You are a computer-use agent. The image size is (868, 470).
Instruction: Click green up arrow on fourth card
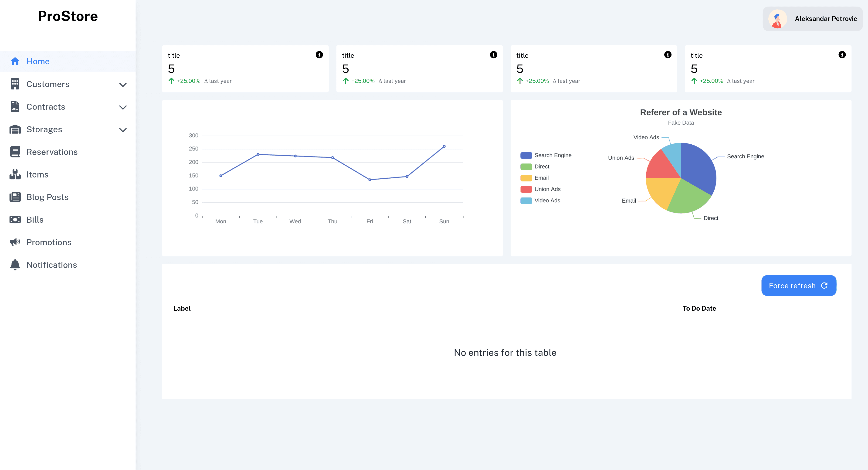click(694, 81)
